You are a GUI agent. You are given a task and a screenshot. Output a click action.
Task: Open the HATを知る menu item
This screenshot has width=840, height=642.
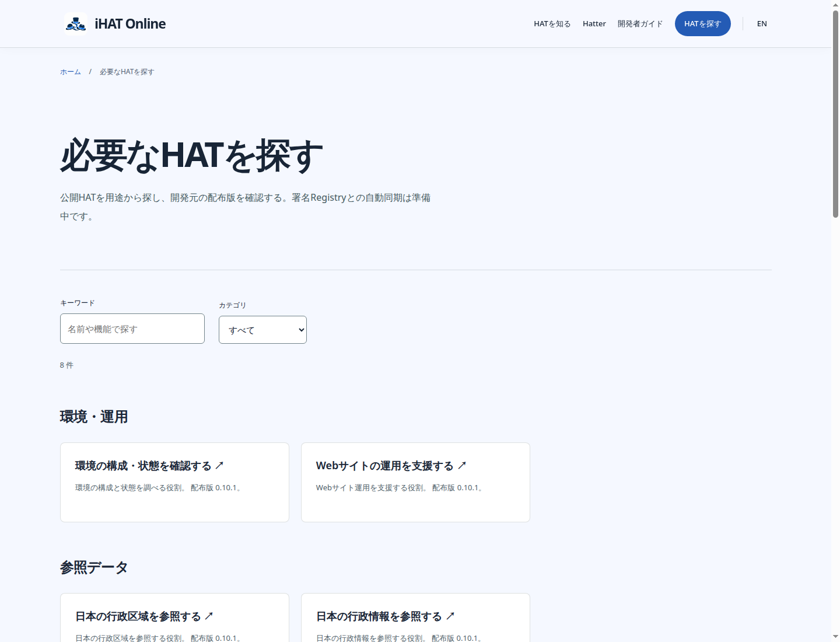[552, 24]
